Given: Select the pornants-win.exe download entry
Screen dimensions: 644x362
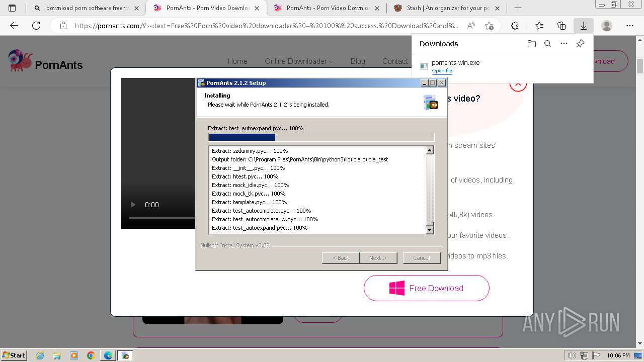Looking at the screenshot, I should (502, 66).
